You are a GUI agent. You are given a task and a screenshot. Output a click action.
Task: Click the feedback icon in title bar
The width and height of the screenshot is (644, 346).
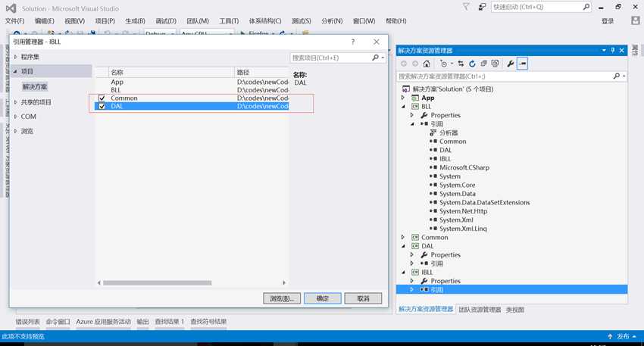point(482,7)
